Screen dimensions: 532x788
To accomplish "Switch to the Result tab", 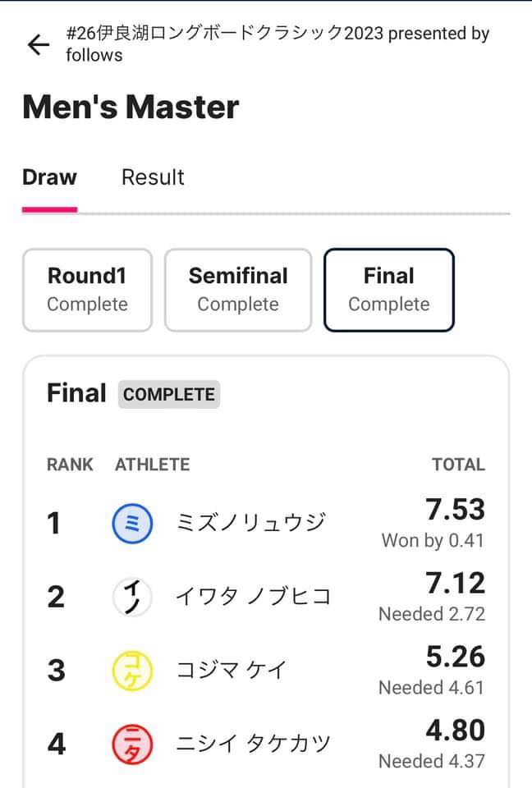I will click(x=153, y=177).
